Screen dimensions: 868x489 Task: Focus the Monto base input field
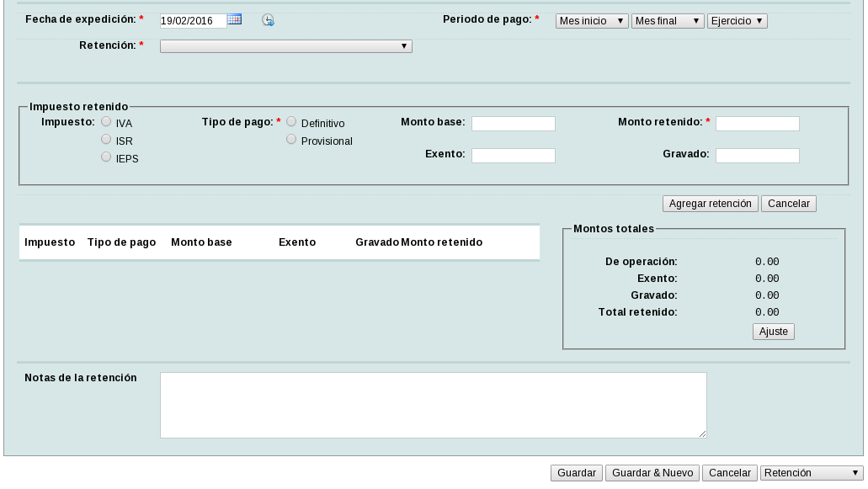tap(513, 124)
